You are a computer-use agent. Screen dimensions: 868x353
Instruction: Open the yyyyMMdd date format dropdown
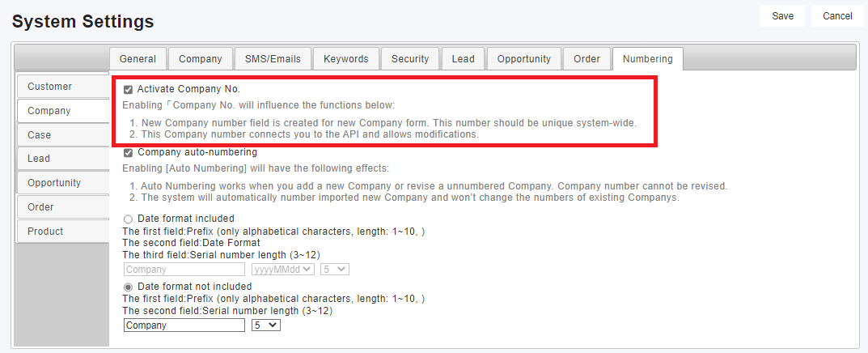283,269
